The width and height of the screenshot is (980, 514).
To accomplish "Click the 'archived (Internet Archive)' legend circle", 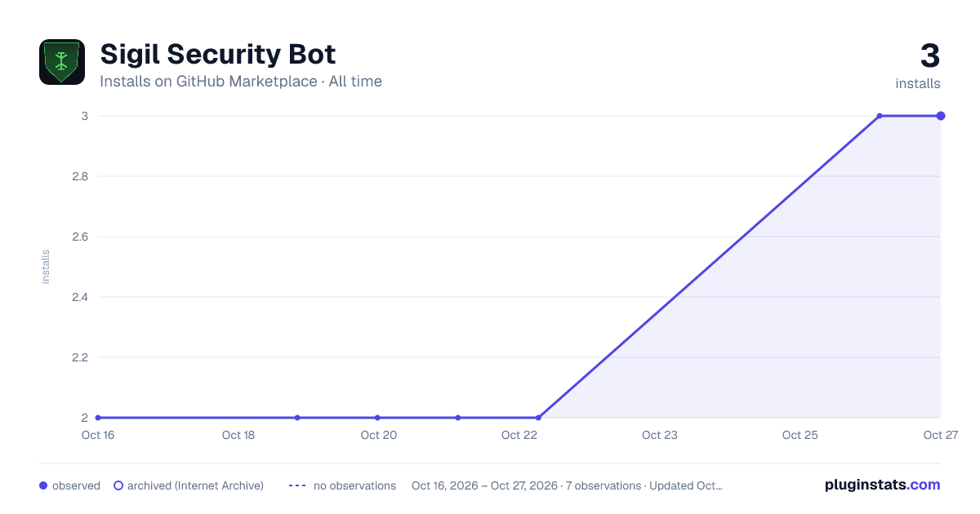I will (118, 485).
